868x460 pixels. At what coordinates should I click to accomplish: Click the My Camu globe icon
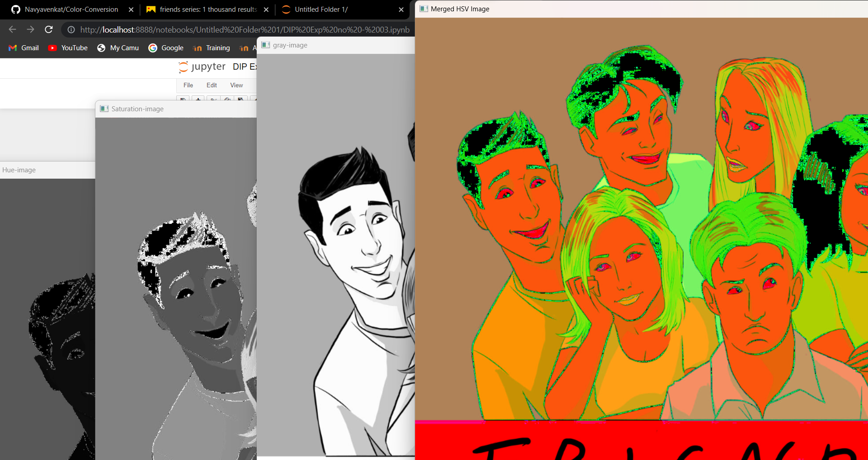[101, 48]
